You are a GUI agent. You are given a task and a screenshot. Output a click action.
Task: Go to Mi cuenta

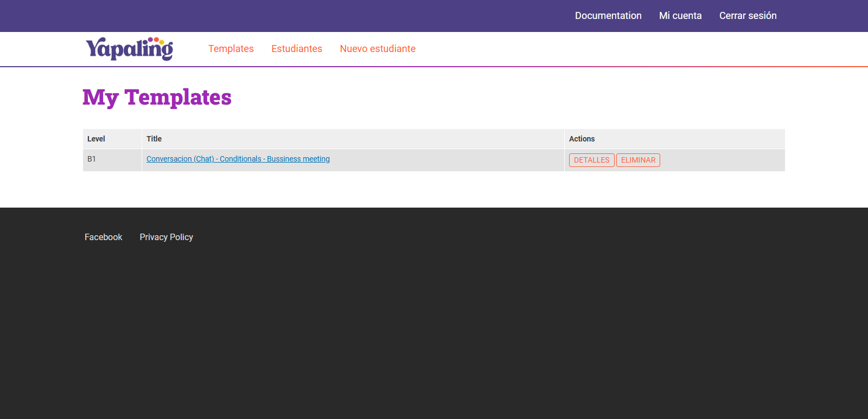pos(680,16)
